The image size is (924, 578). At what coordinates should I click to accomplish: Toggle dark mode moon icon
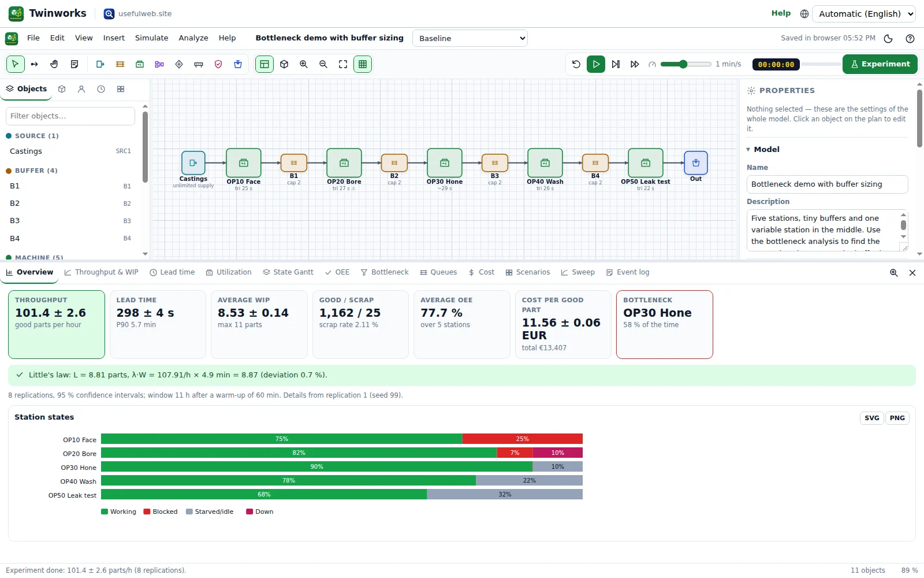888,39
